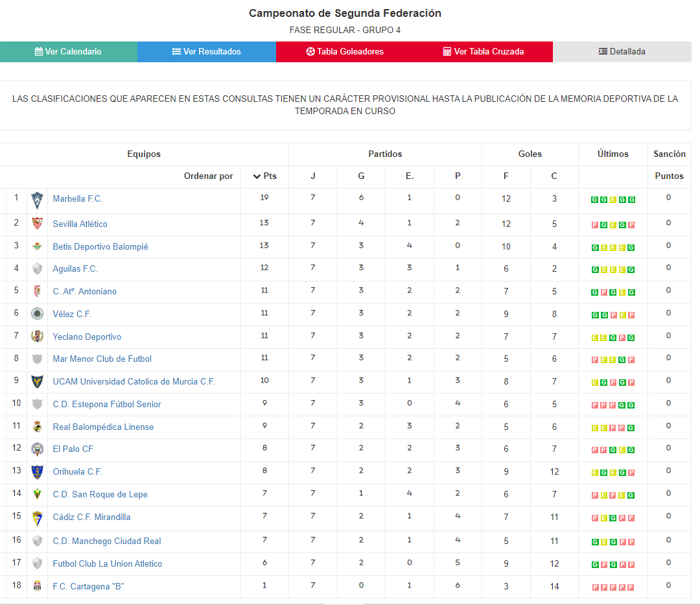Open the Aguilas F.C. team link

[x=75, y=269]
